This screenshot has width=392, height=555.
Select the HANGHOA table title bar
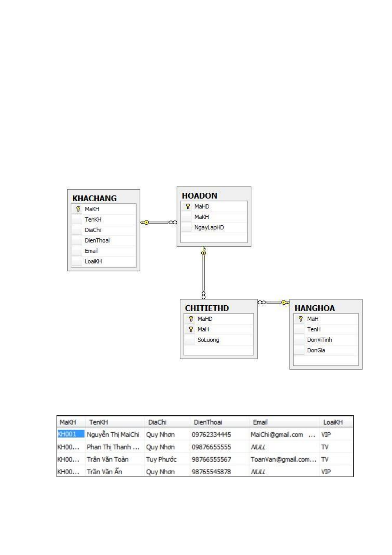315,308
